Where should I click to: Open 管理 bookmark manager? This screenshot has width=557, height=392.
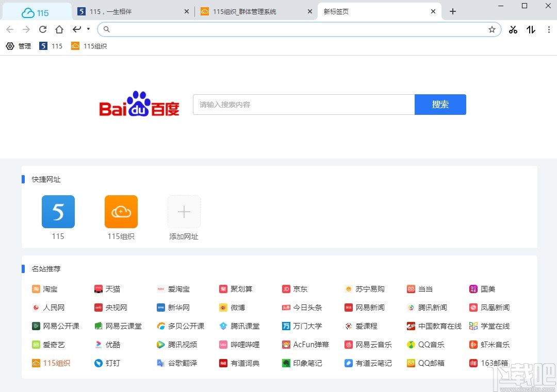click(19, 46)
